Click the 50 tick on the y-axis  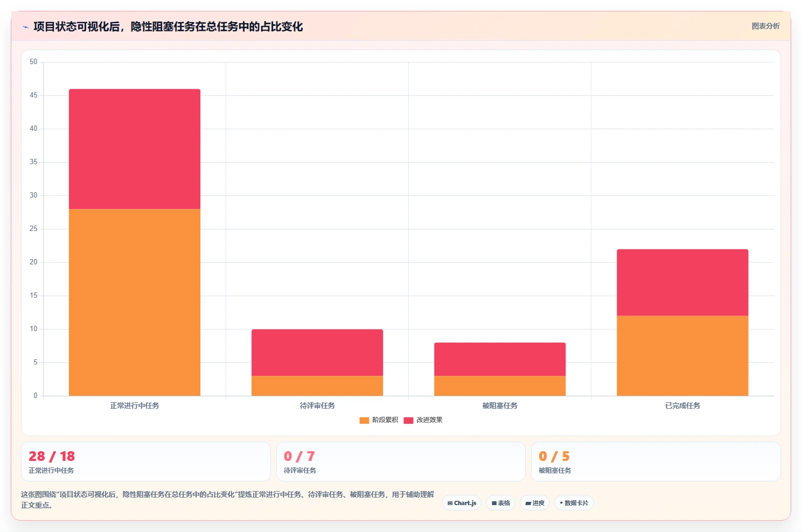[x=33, y=62]
